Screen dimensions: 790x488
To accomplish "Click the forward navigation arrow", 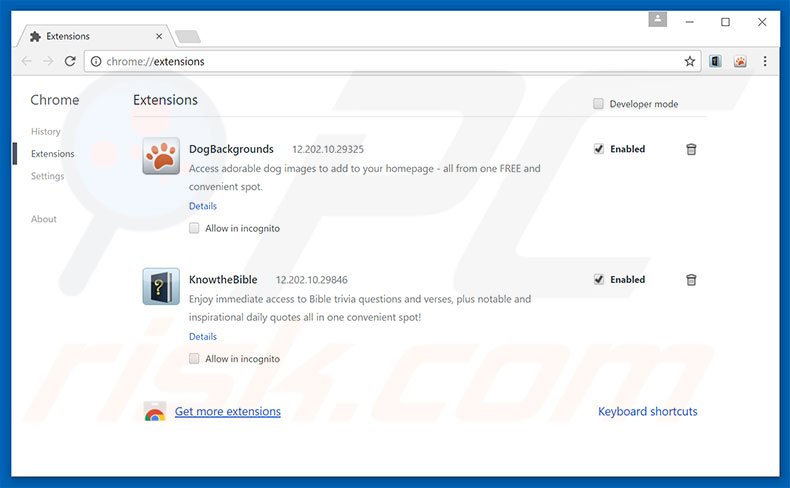I will click(x=48, y=61).
